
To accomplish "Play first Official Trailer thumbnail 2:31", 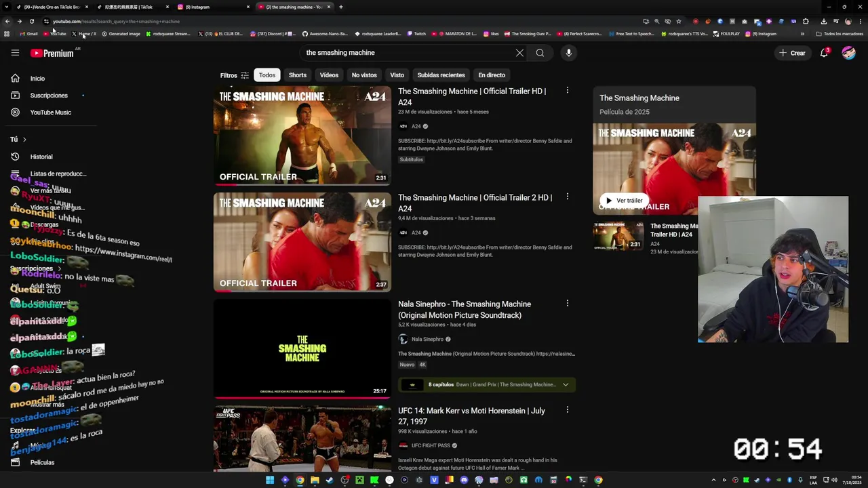I will coord(302,136).
